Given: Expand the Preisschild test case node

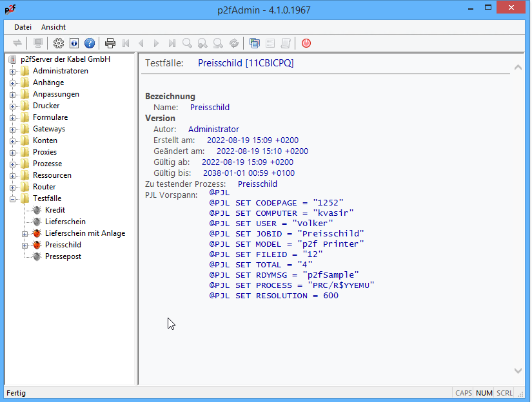Looking at the screenshot, I should [x=25, y=245].
